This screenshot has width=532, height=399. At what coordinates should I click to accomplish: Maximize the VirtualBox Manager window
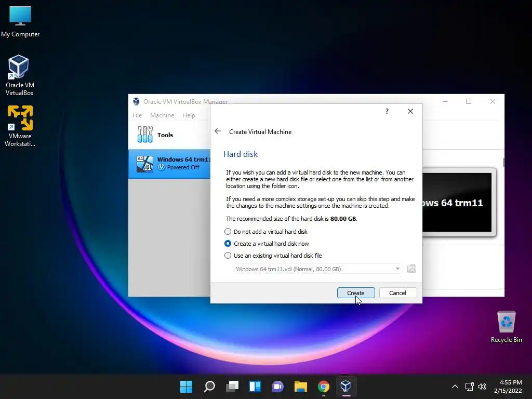coord(469,101)
